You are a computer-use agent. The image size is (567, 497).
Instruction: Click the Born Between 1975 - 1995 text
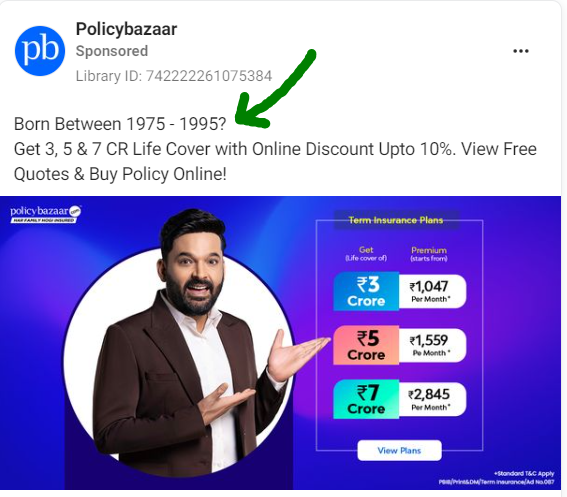click(120, 124)
